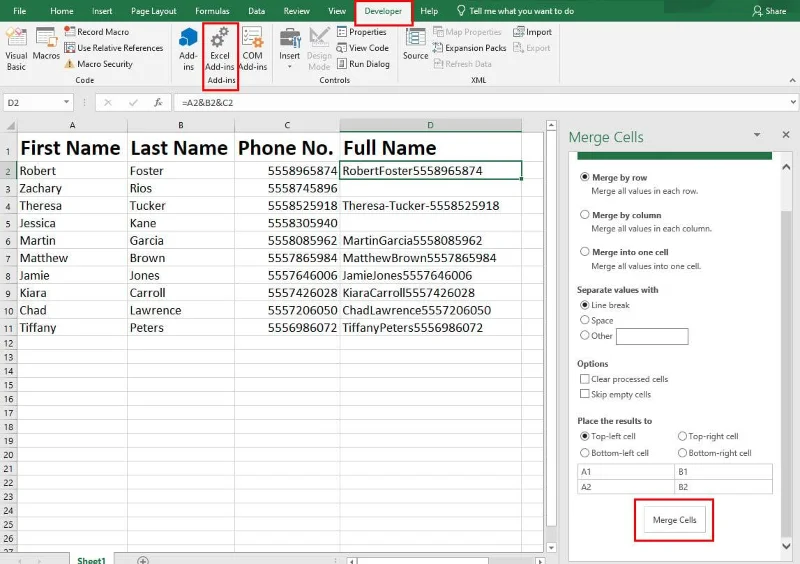
Task: Click the Macros icon
Action: click(x=46, y=44)
